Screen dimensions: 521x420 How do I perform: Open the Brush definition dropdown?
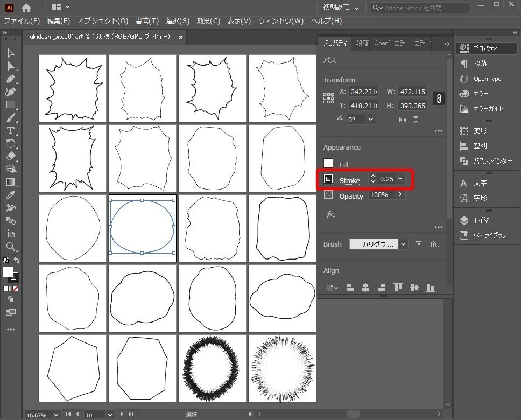[x=402, y=244]
